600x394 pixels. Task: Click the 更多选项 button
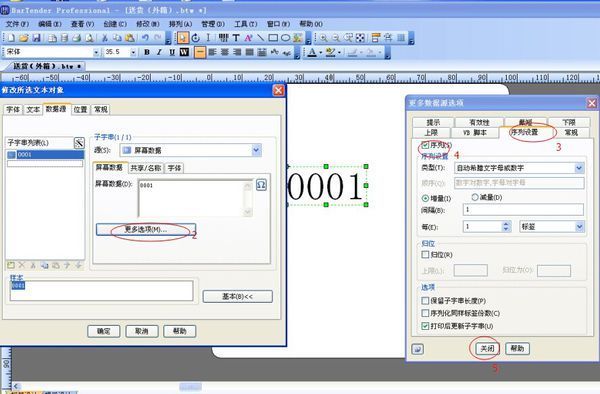point(145,230)
